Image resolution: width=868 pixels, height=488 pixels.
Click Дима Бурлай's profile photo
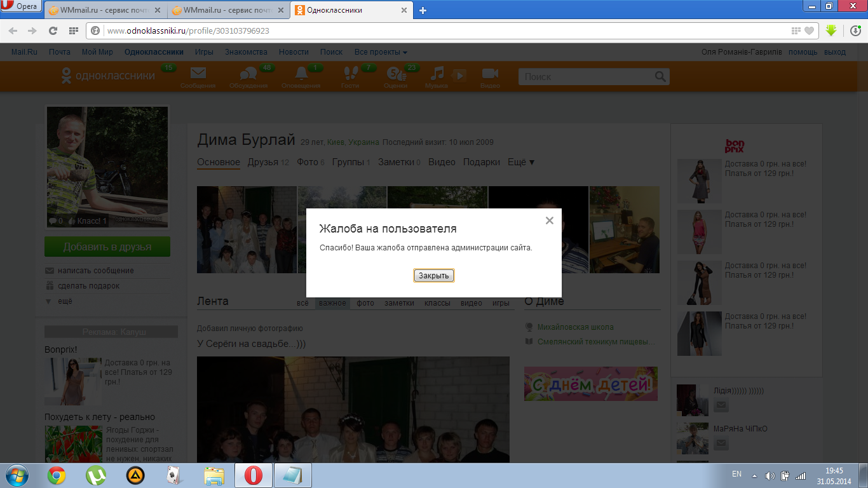pyautogui.click(x=107, y=166)
